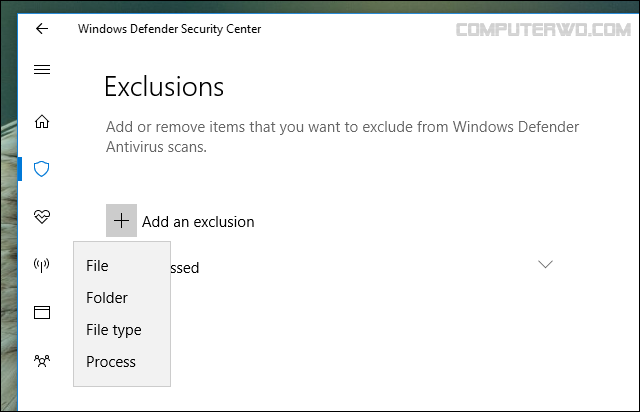Go back using the back arrow
Screen dimensions: 640x412
[41, 29]
